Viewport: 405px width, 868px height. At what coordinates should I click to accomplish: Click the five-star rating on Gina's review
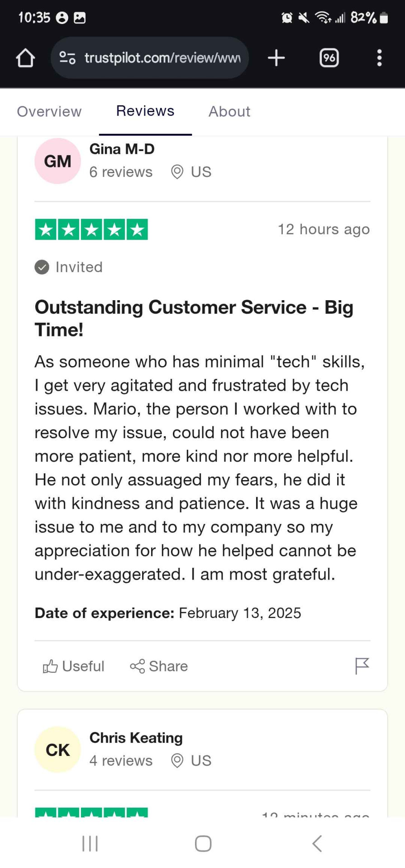pos(91,229)
